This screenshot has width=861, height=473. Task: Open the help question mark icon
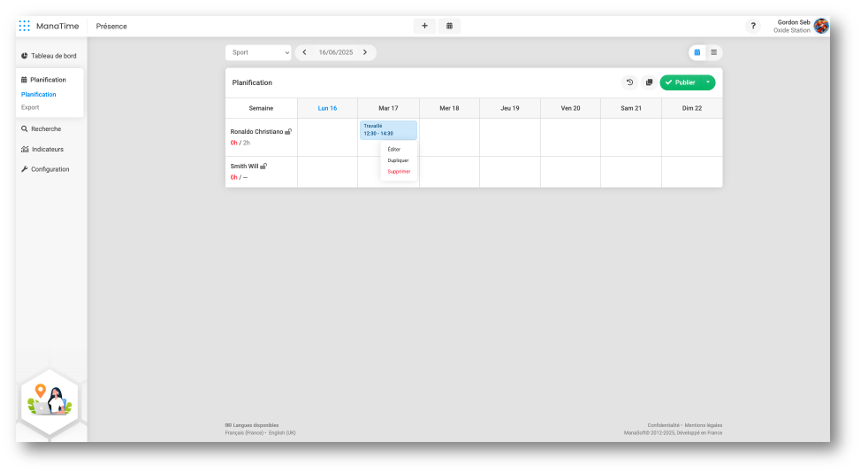753,26
